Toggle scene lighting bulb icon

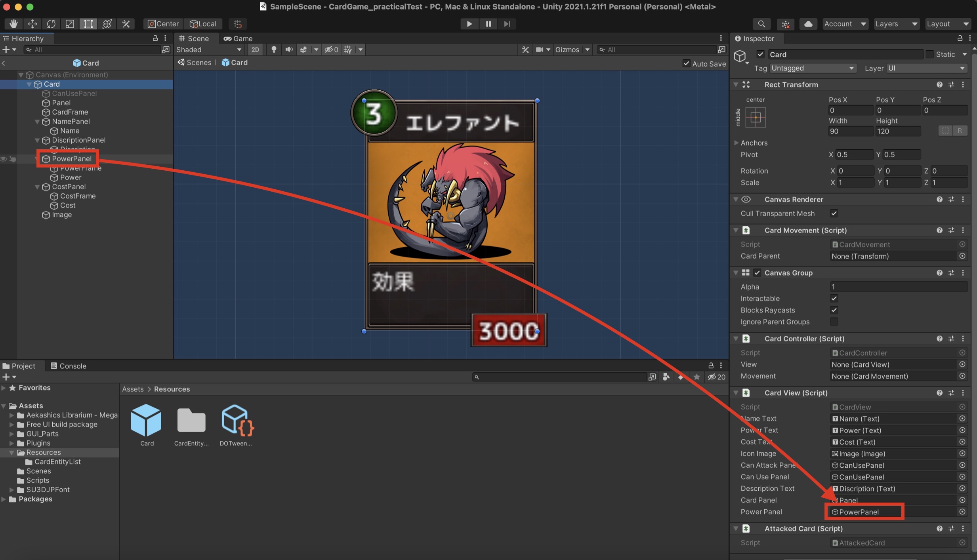coord(273,50)
